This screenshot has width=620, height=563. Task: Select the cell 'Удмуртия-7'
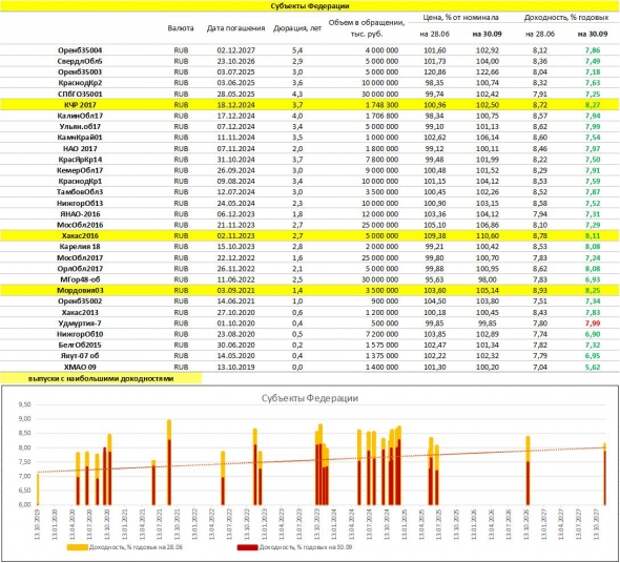click(80, 323)
